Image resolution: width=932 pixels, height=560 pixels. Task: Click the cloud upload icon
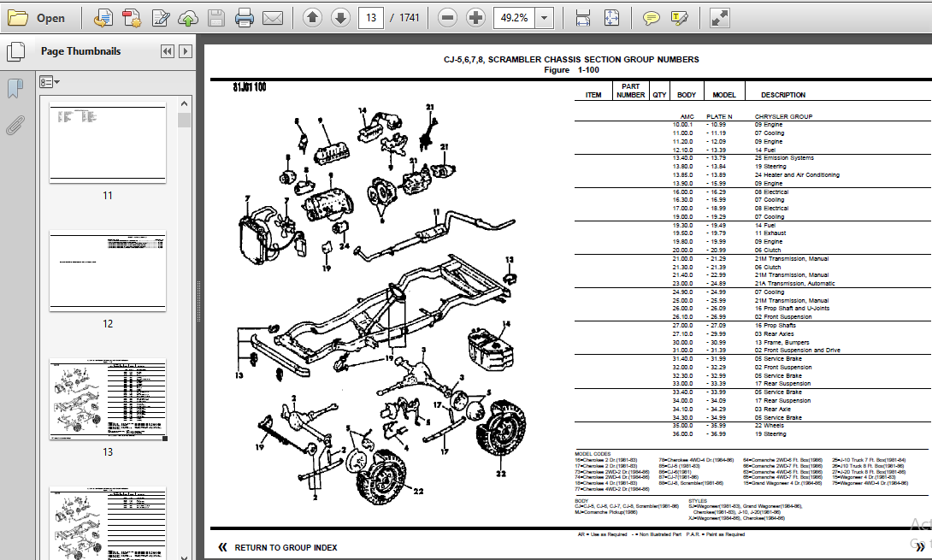[188, 18]
